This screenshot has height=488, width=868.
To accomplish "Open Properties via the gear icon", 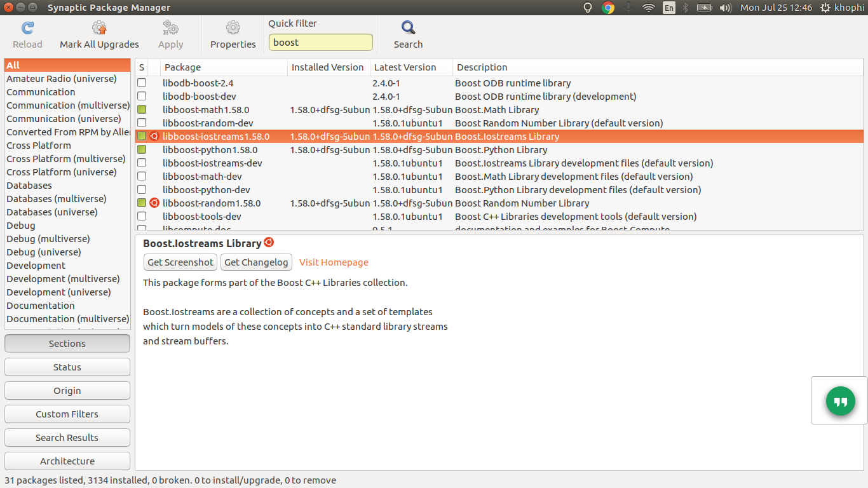I will point(233,28).
